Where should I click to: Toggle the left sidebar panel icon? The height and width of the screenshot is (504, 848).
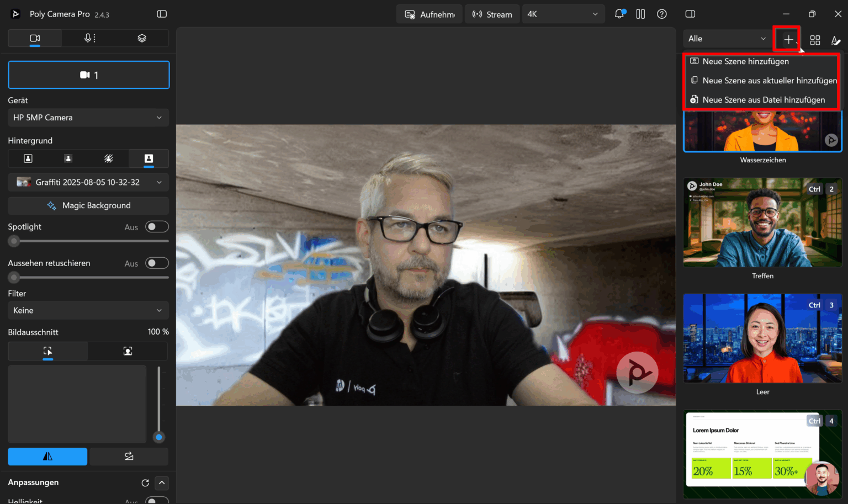pyautogui.click(x=162, y=14)
